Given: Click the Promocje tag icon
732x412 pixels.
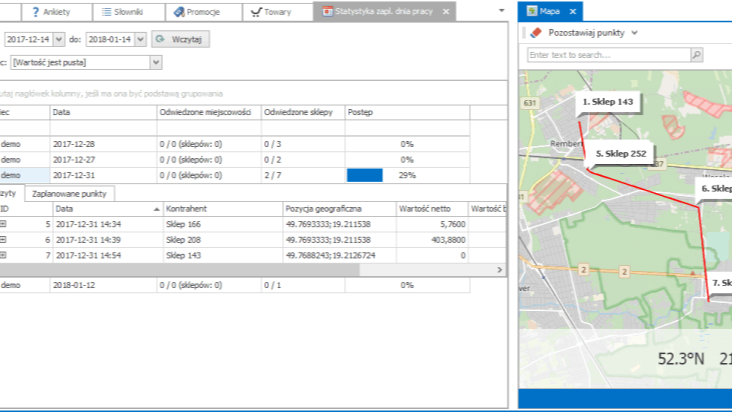Looking at the screenshot, I should pyautogui.click(x=179, y=12).
